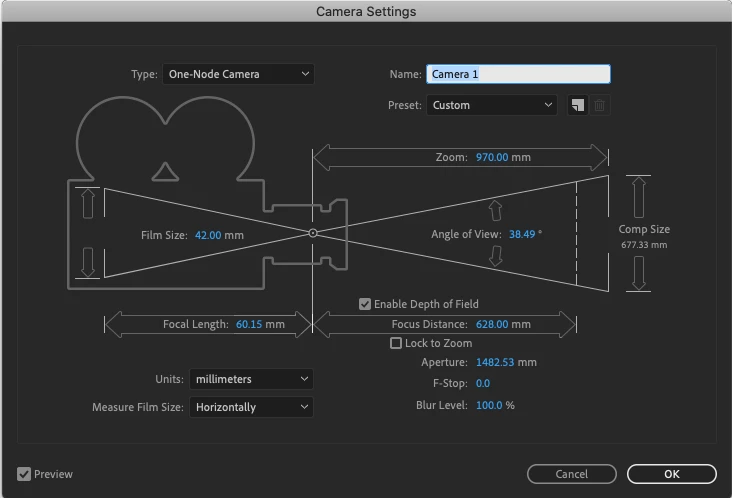Click the Name field containing Camera 1
The width and height of the screenshot is (732, 498).
point(518,74)
